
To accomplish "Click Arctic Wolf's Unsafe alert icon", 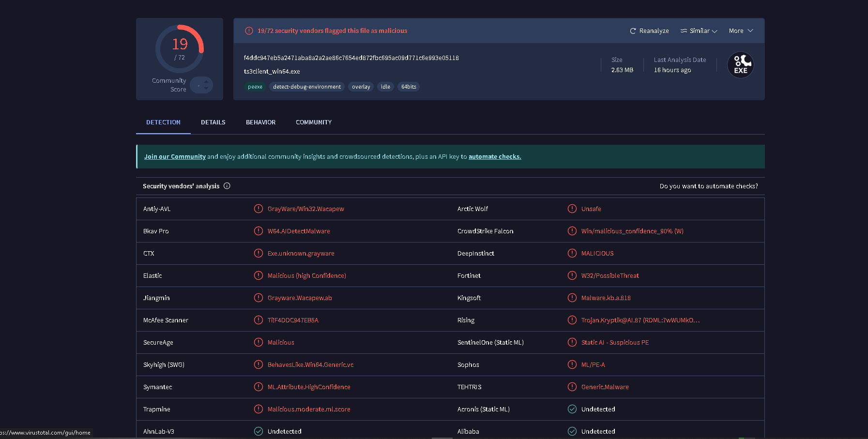I will coord(572,209).
